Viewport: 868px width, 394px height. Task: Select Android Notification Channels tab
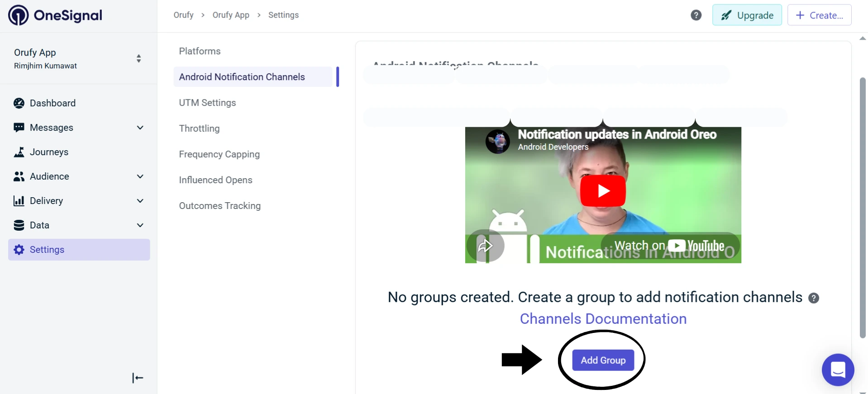(253, 77)
